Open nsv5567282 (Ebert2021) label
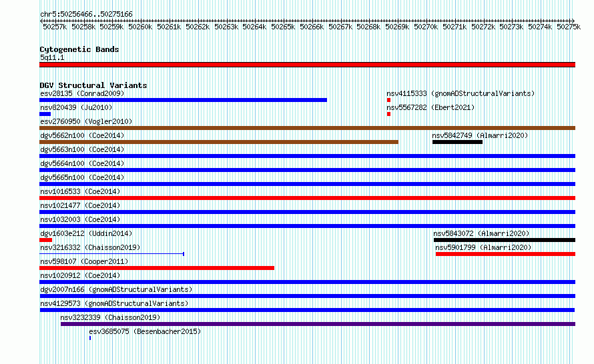Viewport: 594px width, 364px height. pos(430,107)
